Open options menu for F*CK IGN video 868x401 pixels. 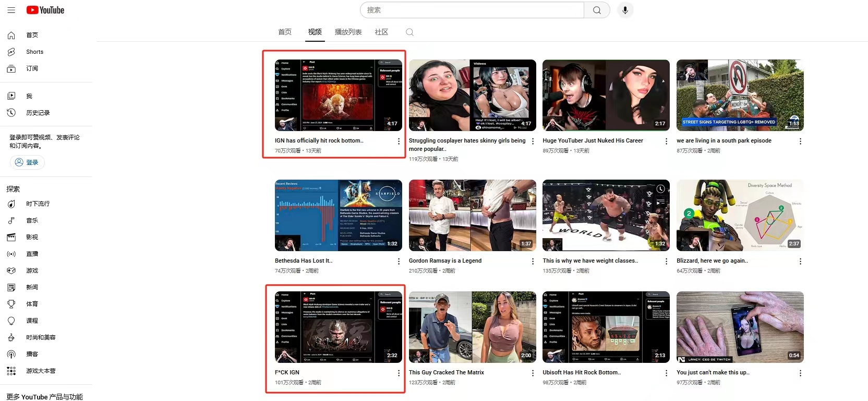(x=399, y=373)
